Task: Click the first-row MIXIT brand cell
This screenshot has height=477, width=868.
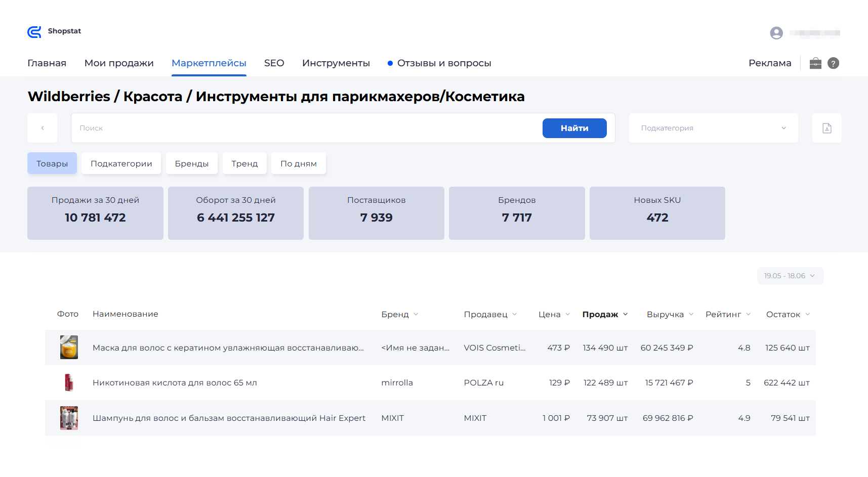Action: click(393, 418)
